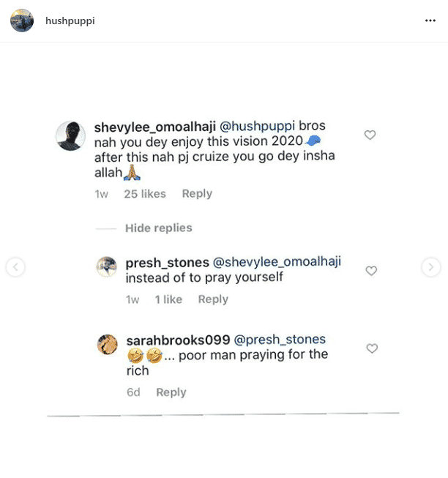This screenshot has height=478, width=448.
Task: Go to the previous post with left arrow
Action: (x=15, y=267)
